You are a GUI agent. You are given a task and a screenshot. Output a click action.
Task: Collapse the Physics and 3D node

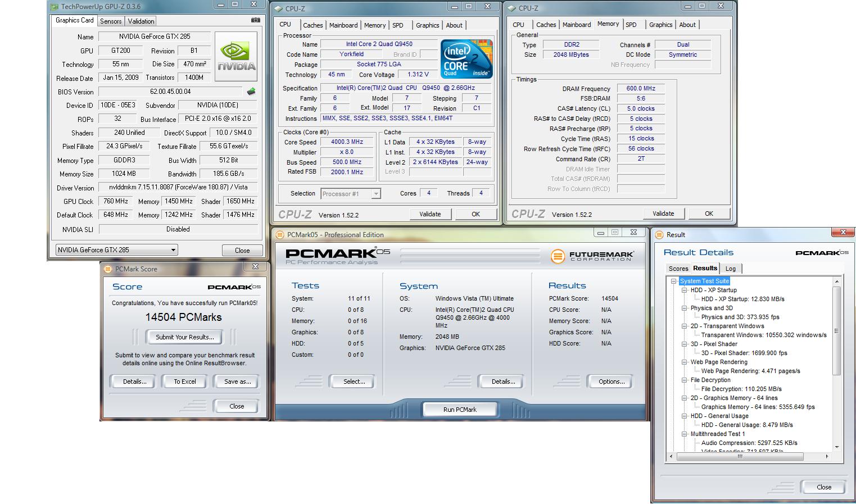pos(685,308)
